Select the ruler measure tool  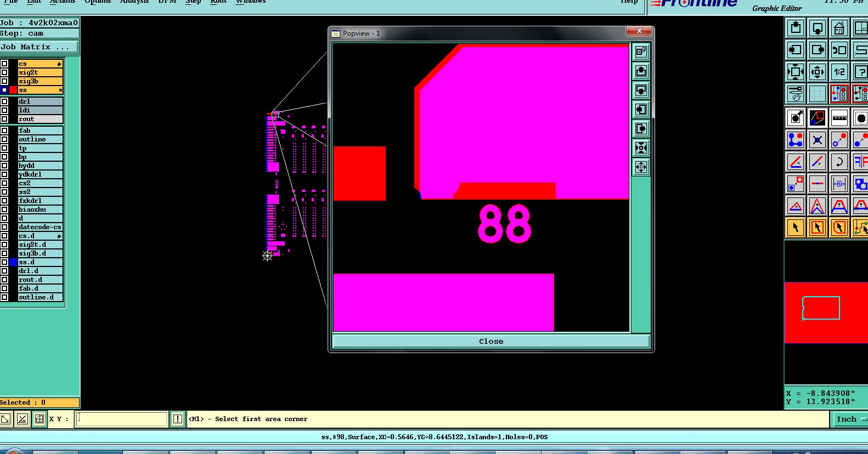pyautogui.click(x=839, y=118)
